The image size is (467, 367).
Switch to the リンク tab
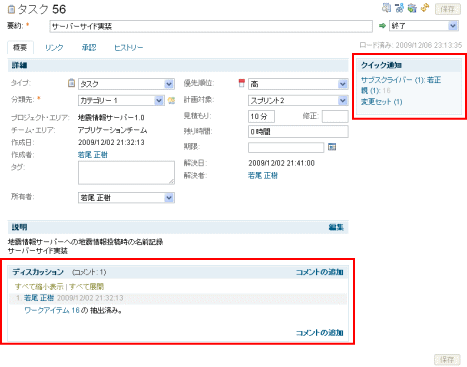pyautogui.click(x=54, y=48)
